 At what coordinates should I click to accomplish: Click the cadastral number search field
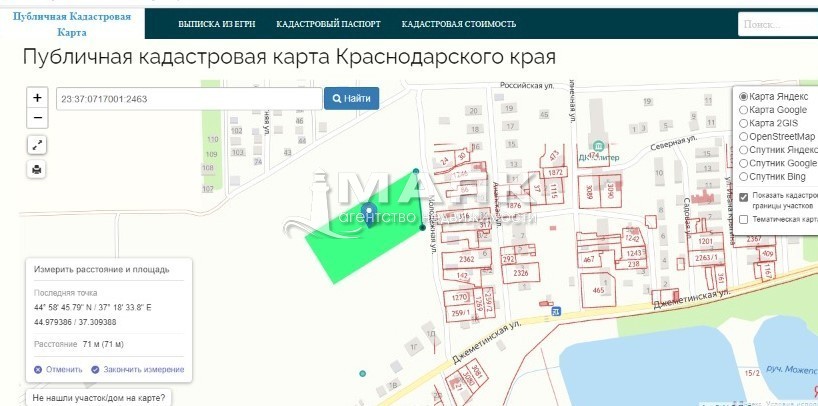pos(187,98)
